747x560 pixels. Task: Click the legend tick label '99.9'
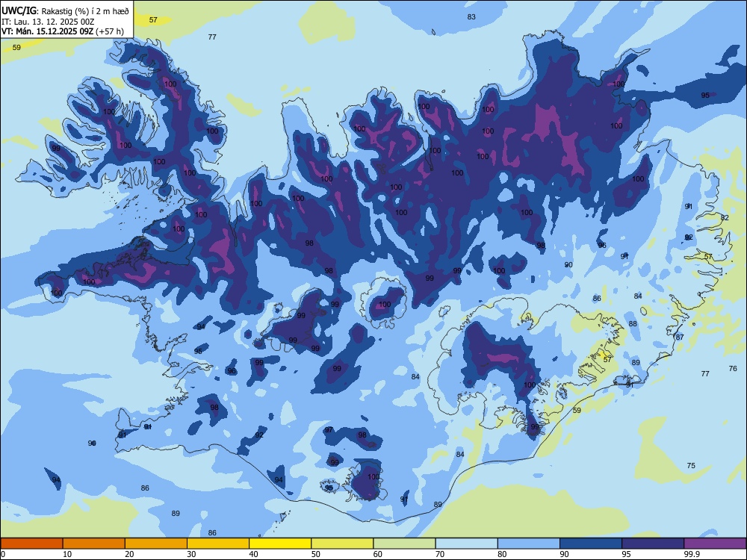click(692, 554)
